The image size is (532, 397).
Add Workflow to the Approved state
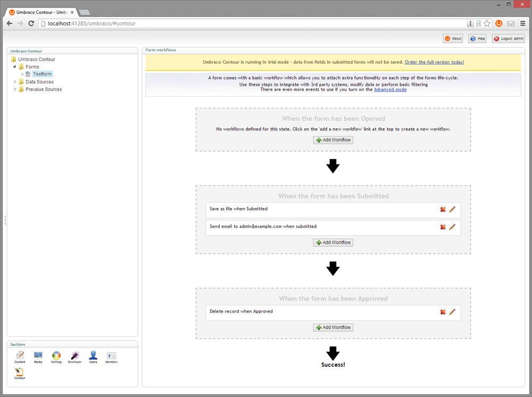pos(333,327)
